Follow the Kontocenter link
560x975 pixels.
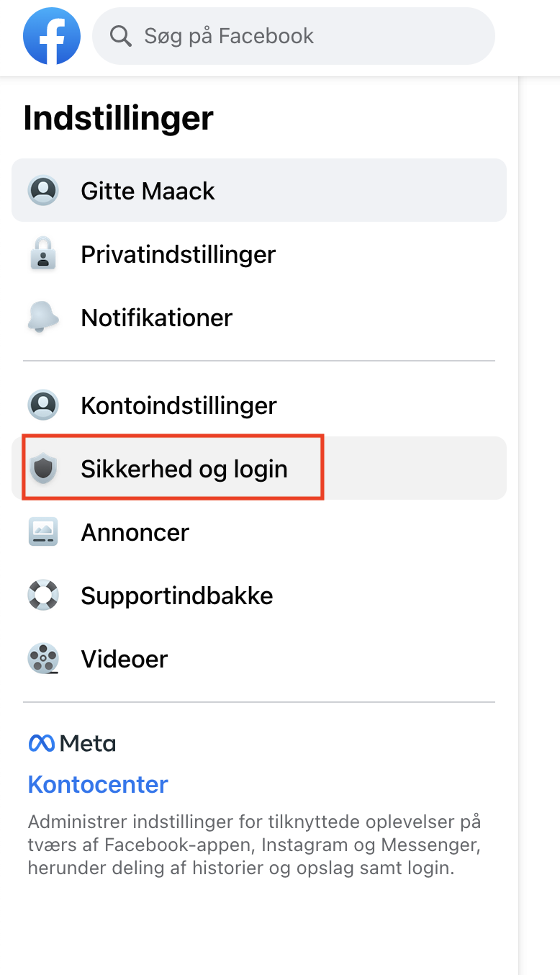pyautogui.click(x=98, y=784)
